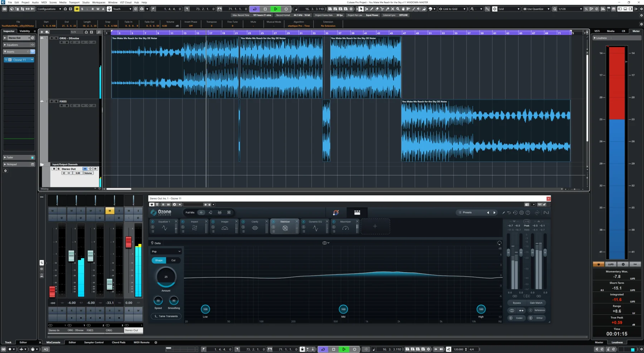
Task: Click the Ozone undo history icon
Action: tap(515, 213)
